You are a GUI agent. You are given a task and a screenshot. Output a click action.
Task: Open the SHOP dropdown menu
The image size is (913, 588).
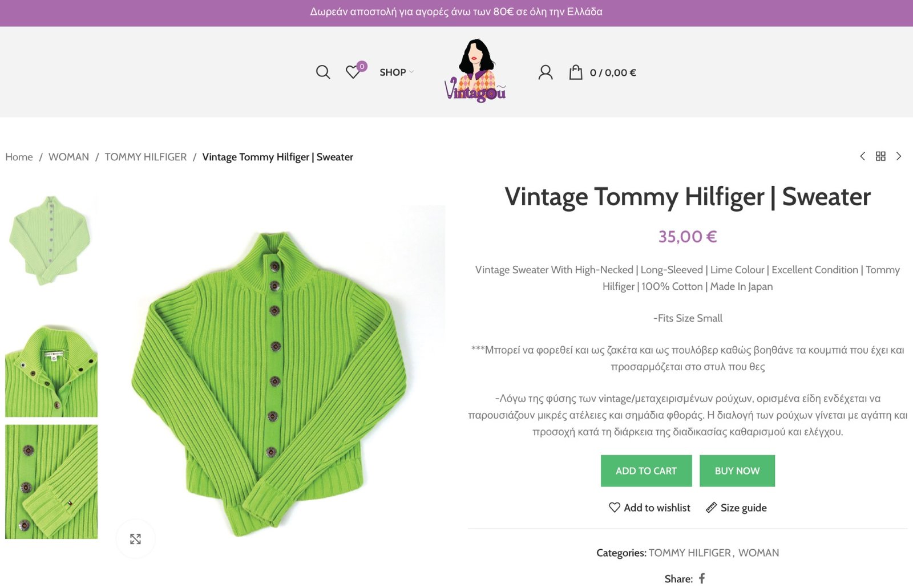tap(395, 72)
